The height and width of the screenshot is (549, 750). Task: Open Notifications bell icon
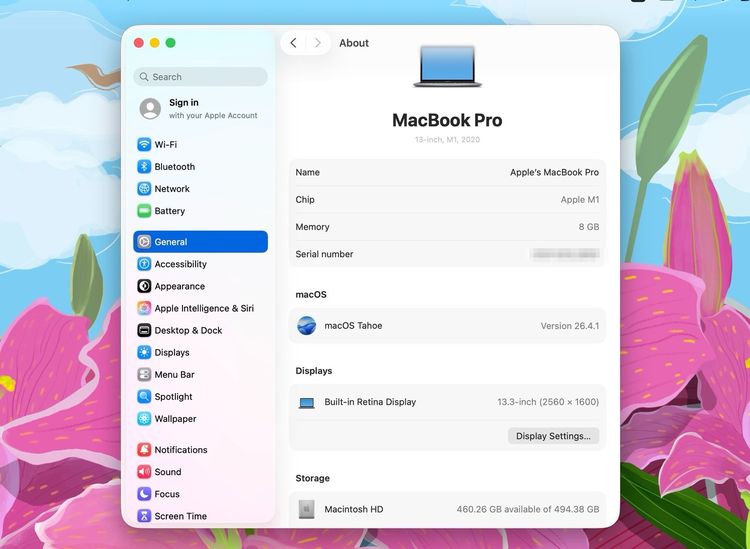click(x=144, y=450)
